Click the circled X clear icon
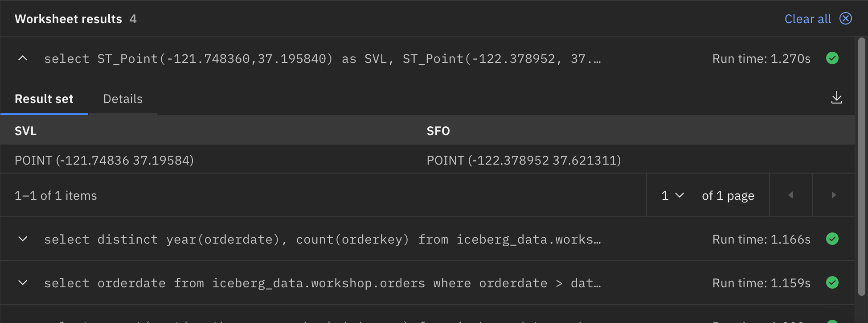 [x=845, y=18]
